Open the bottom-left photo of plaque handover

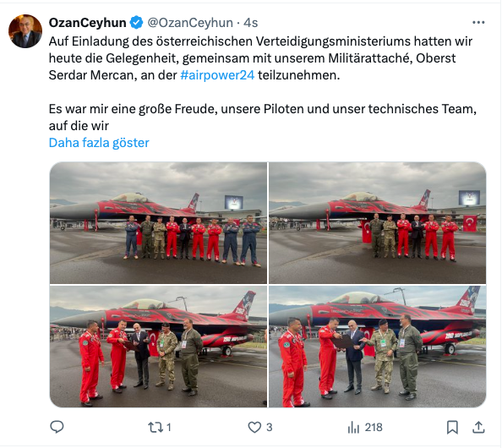159,347
